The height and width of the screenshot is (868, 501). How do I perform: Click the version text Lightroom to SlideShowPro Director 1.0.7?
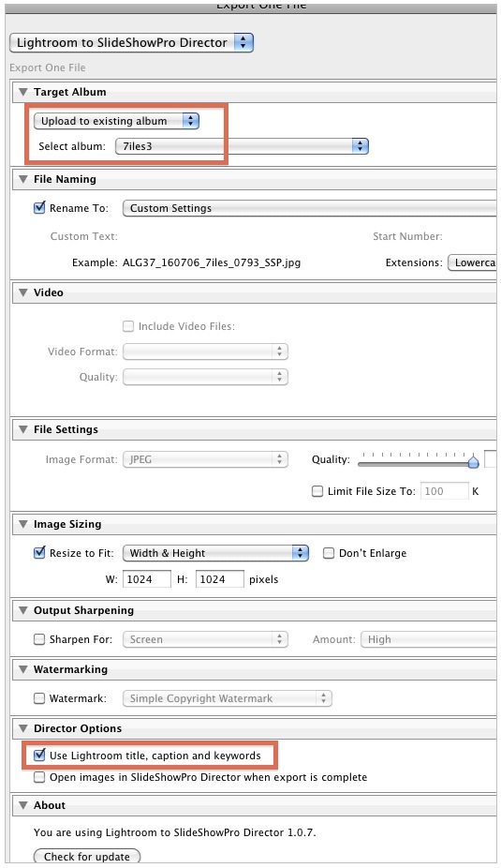211,832
